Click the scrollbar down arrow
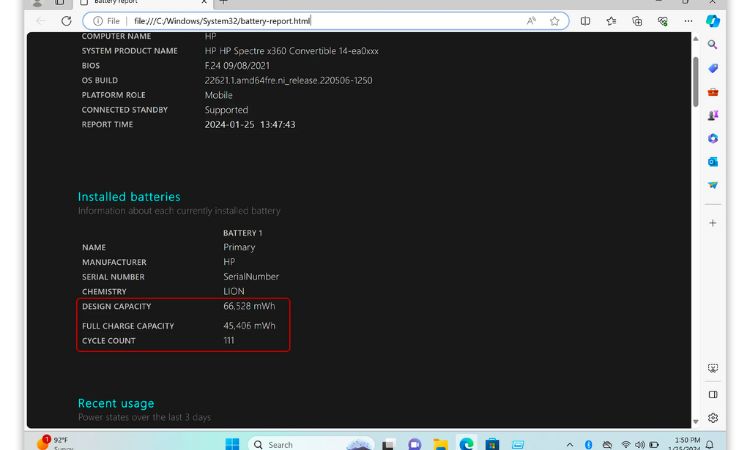Image resolution: width=750 pixels, height=450 pixels. tap(696, 422)
